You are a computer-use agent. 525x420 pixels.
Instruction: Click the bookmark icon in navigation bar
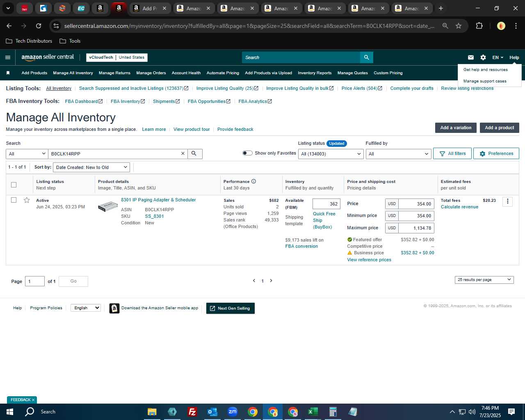click(8, 73)
